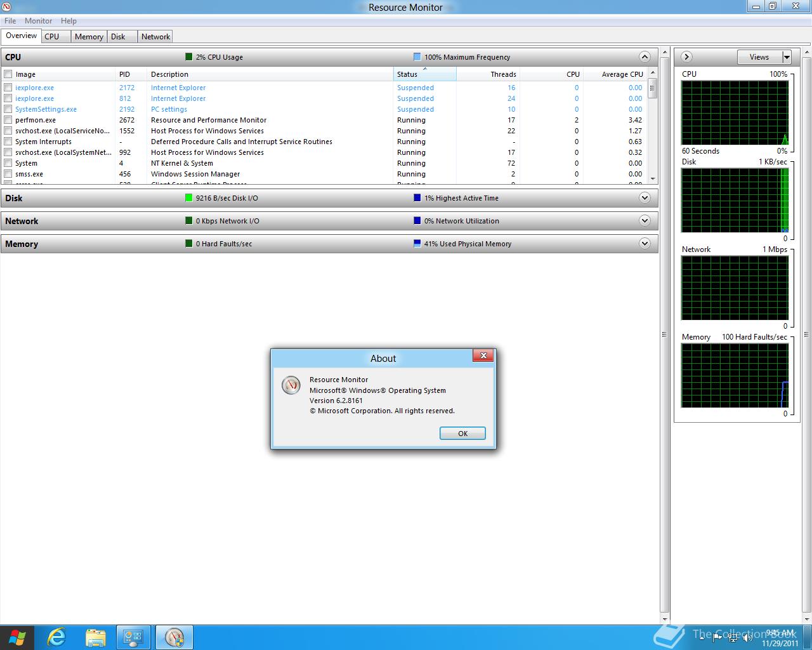Open the Views dropdown arrow
812x650 pixels.
click(787, 57)
